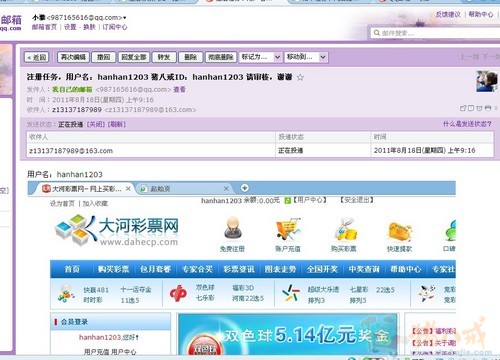The height and width of the screenshot is (360, 500).
Task: Click the 大河彩票网 cube logo
Action: 76,230
